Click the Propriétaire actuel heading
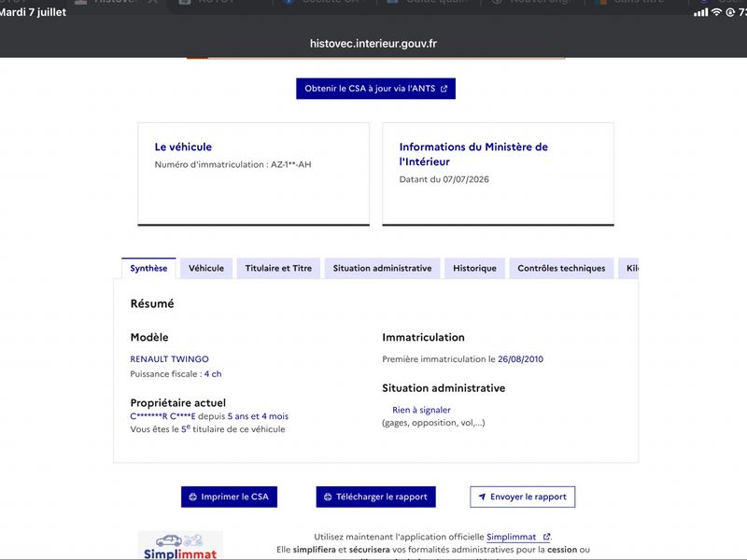Screen dimensions: 747x560 [178, 403]
